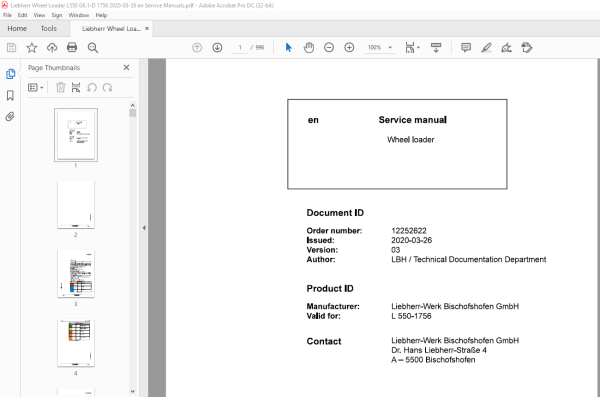
Task: Click the zoom in plus icon
Action: coord(349,47)
